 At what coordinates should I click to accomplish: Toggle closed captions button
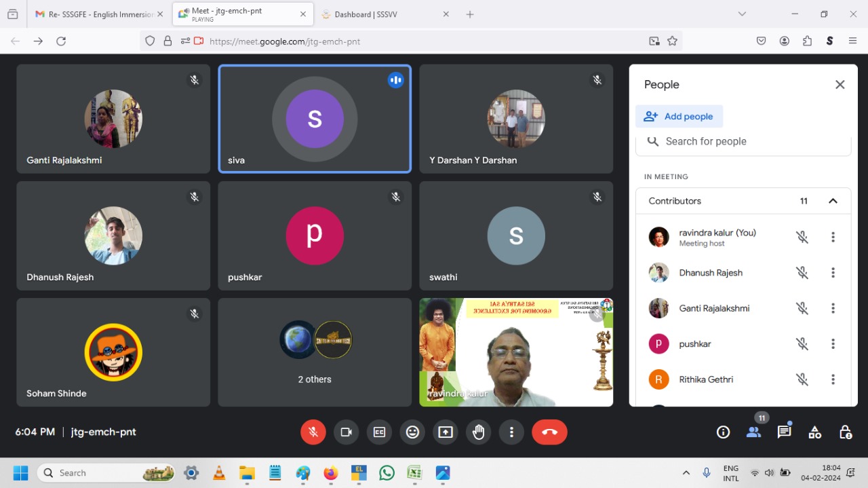click(x=379, y=432)
